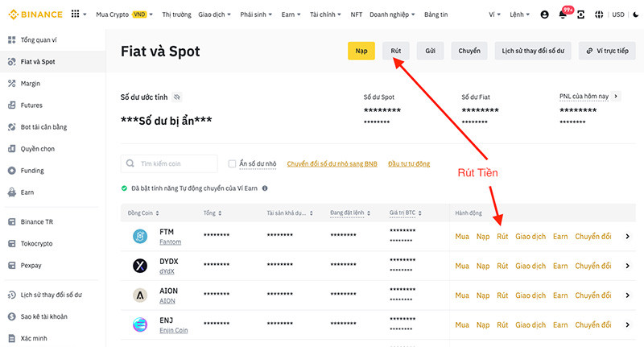This screenshot has height=347, width=644.
Task: Click the search magnifier icon
Action: (130, 163)
